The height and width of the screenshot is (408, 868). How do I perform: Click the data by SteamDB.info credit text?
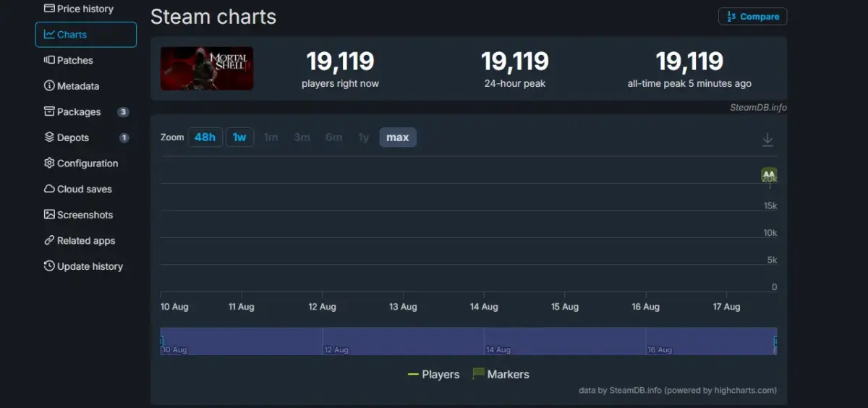coord(678,390)
